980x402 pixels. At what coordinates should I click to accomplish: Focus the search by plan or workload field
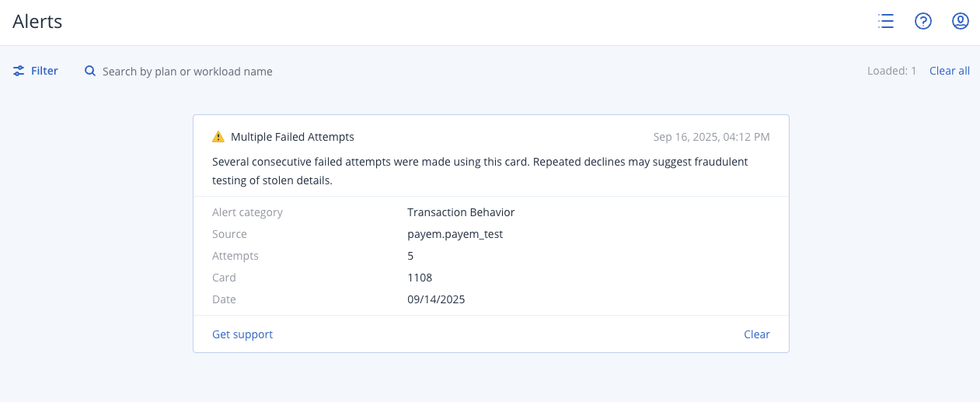(187, 72)
